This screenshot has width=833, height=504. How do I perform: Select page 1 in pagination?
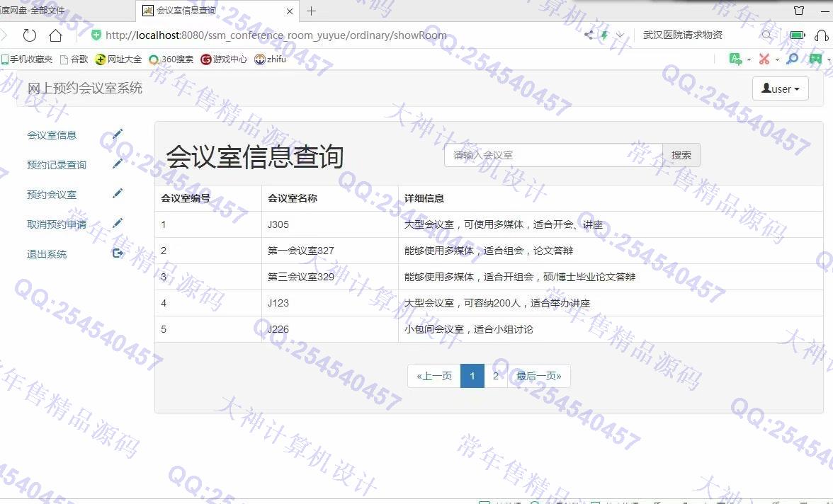(472, 376)
